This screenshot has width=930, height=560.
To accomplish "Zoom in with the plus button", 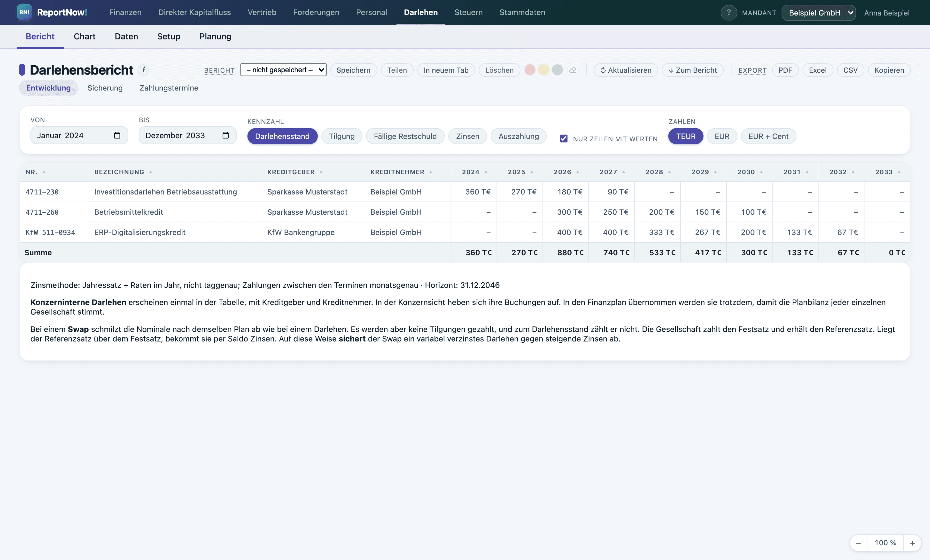I will pyautogui.click(x=912, y=543).
